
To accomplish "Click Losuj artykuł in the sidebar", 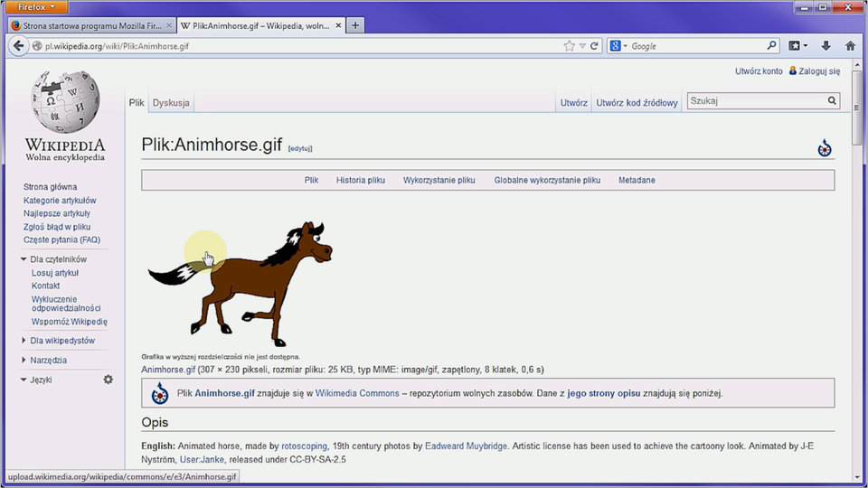I will point(55,273).
